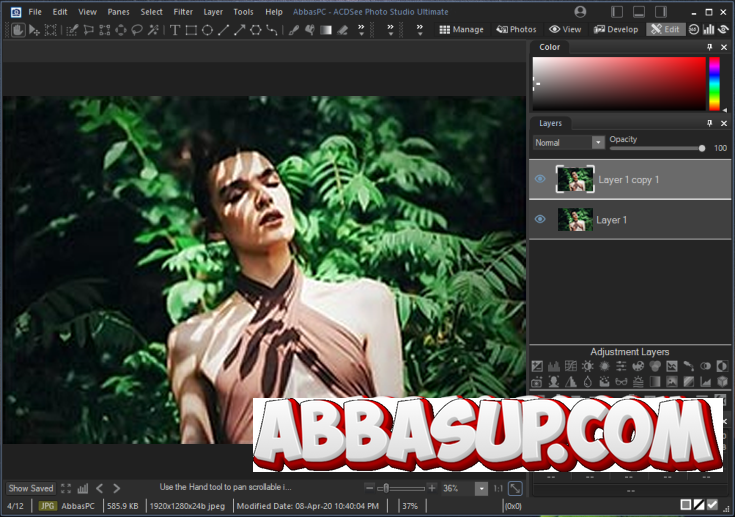Select the Lasso tool
Image resolution: width=735 pixels, height=517 pixels.
(x=136, y=30)
